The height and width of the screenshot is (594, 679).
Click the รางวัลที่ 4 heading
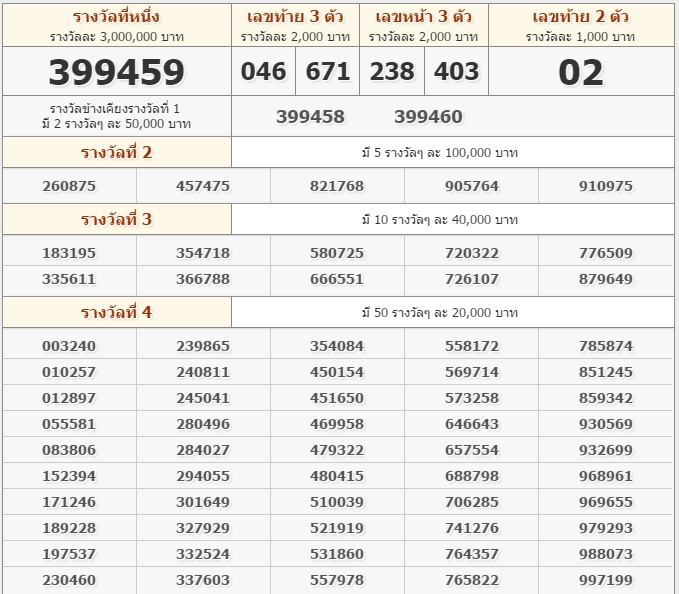(x=116, y=313)
